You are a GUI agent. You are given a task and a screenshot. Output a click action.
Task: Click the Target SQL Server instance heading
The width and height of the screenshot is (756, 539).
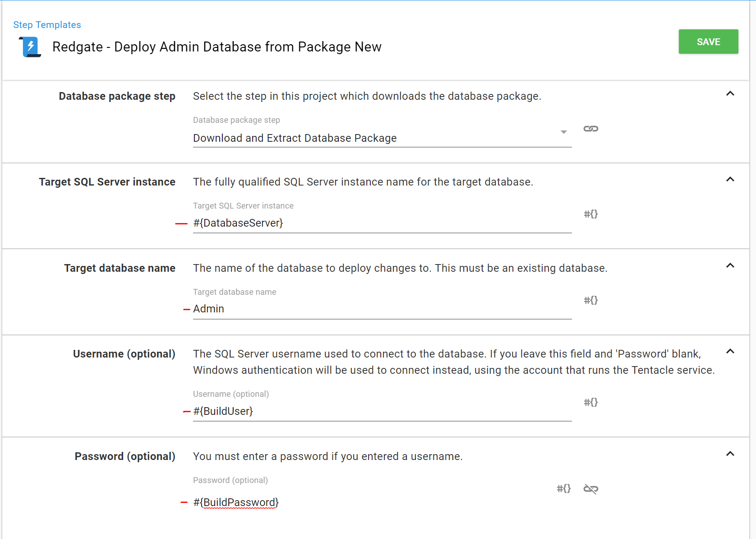click(x=107, y=182)
